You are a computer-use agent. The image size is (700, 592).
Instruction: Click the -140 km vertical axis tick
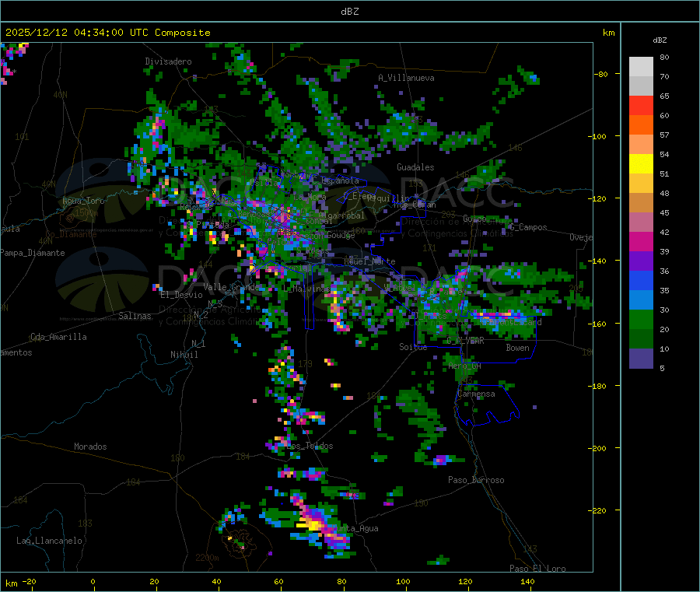599,261
